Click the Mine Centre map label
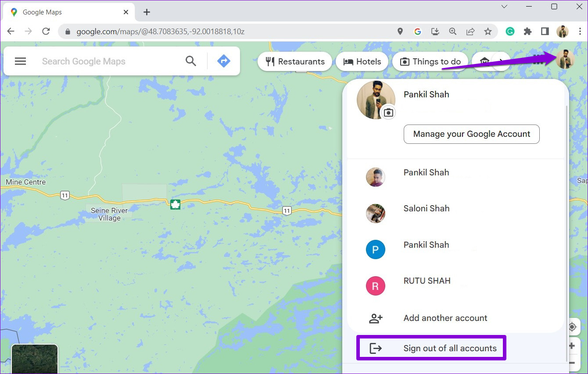Viewport: 588px width, 374px height. [25, 182]
